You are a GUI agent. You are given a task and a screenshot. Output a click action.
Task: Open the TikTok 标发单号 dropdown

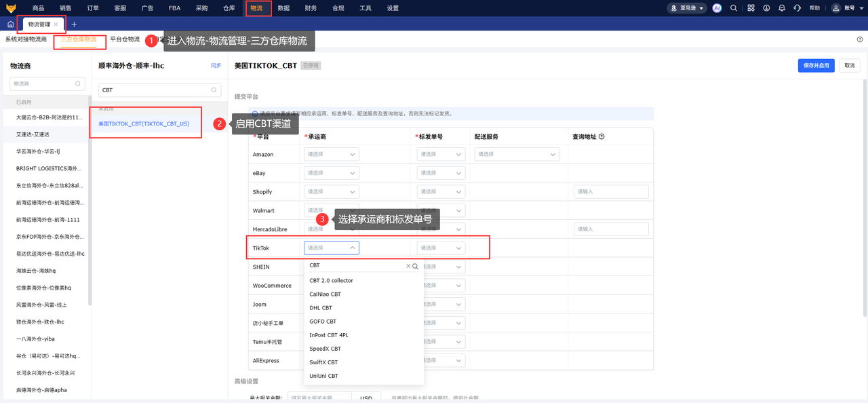click(x=441, y=248)
